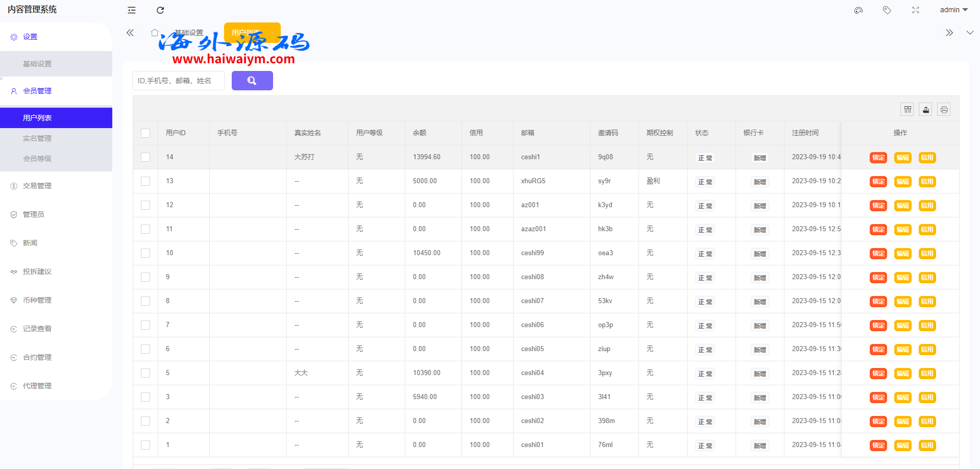Screen dimensions: 980x469
Task: Click 编辑 button for user ceshi04
Action: click(x=902, y=374)
